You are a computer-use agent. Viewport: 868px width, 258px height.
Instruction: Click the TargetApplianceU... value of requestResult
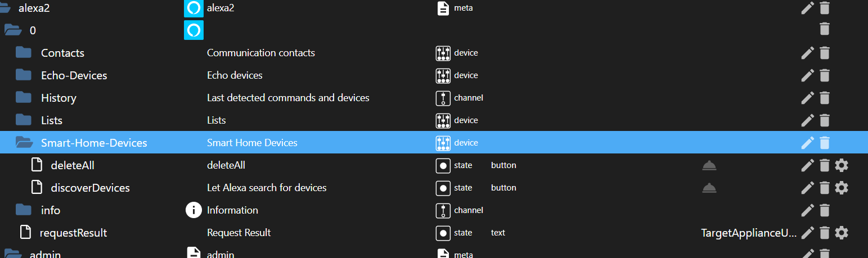coord(749,233)
